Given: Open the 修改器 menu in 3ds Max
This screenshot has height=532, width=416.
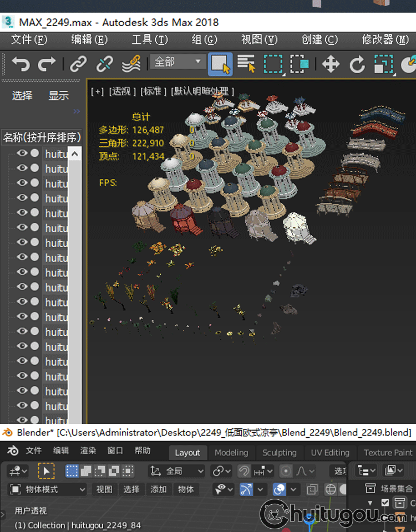Looking at the screenshot, I should 385,40.
